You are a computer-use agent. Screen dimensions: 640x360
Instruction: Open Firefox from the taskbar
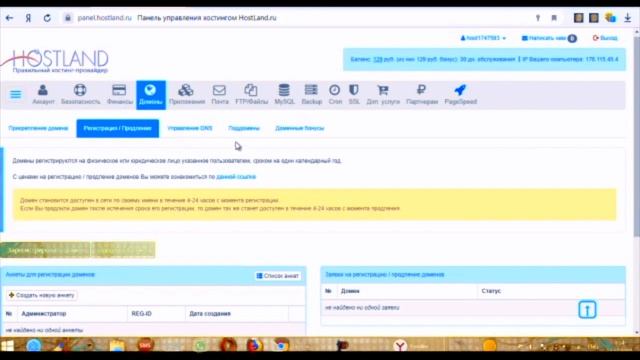255,345
